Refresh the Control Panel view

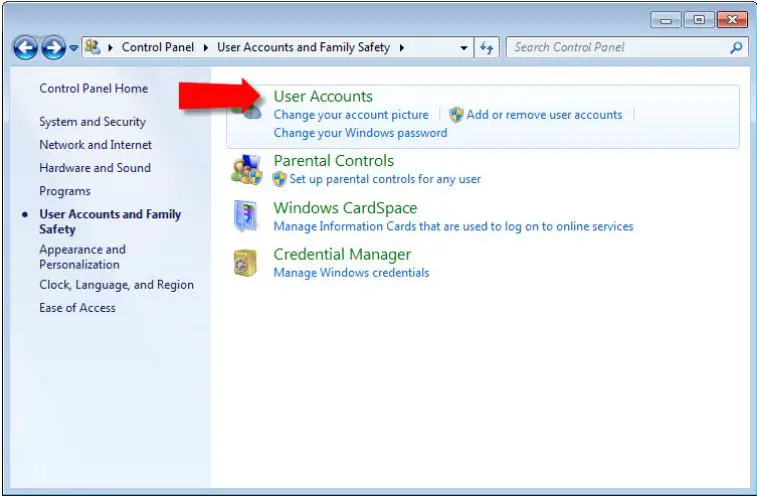coord(487,47)
